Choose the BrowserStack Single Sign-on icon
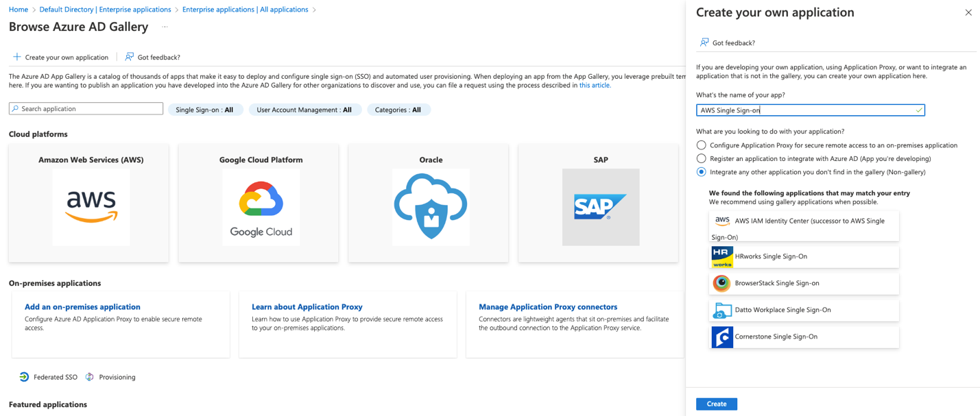The image size is (980, 416). pos(721,283)
